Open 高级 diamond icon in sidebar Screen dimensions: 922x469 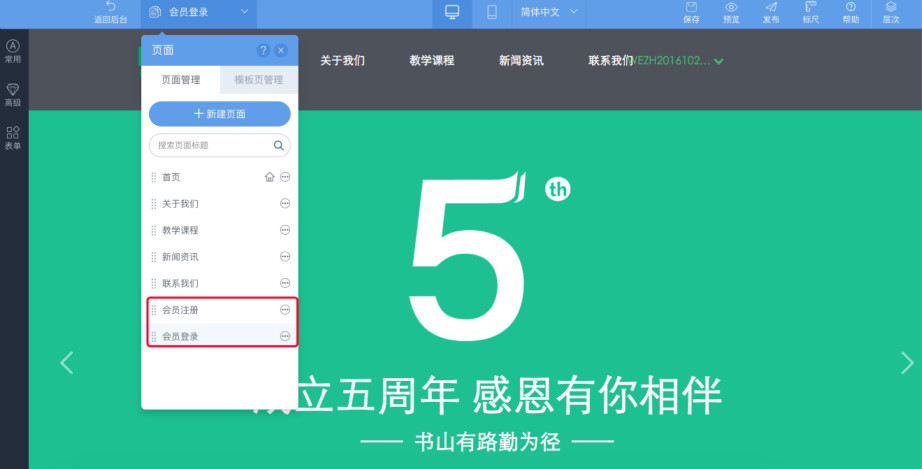[x=13, y=93]
